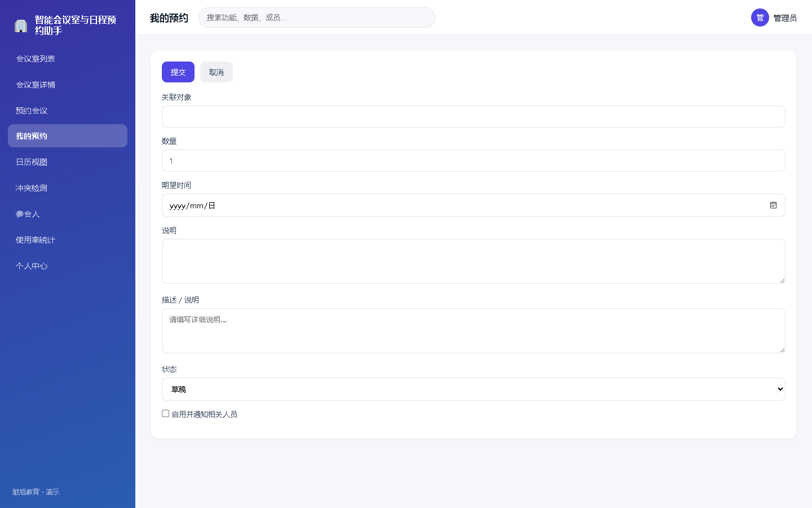812x508 pixels.
Task: Click the 启用并通知相关人员 label text
Action: pyautogui.click(x=204, y=414)
